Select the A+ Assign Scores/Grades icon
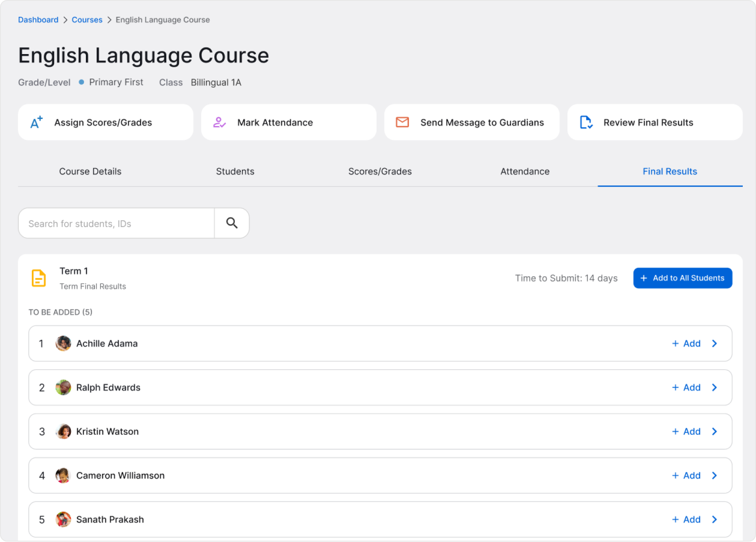The height and width of the screenshot is (542, 756). 36,122
